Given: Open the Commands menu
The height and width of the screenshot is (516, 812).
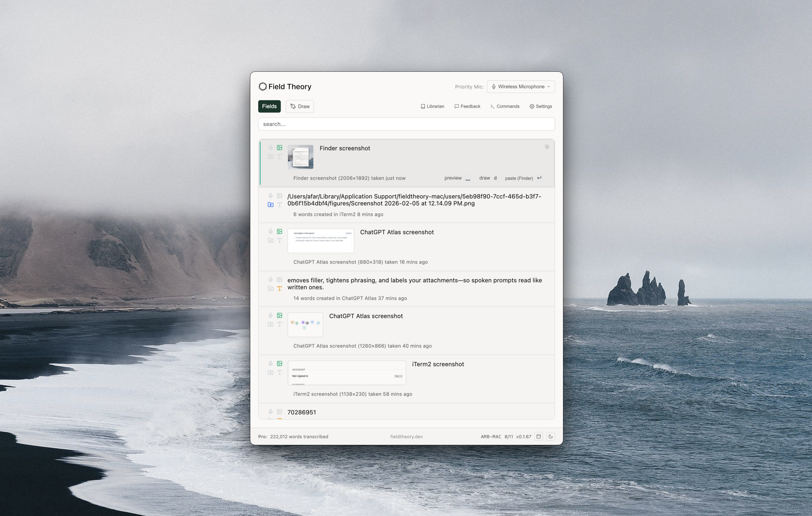Looking at the screenshot, I should (x=505, y=106).
